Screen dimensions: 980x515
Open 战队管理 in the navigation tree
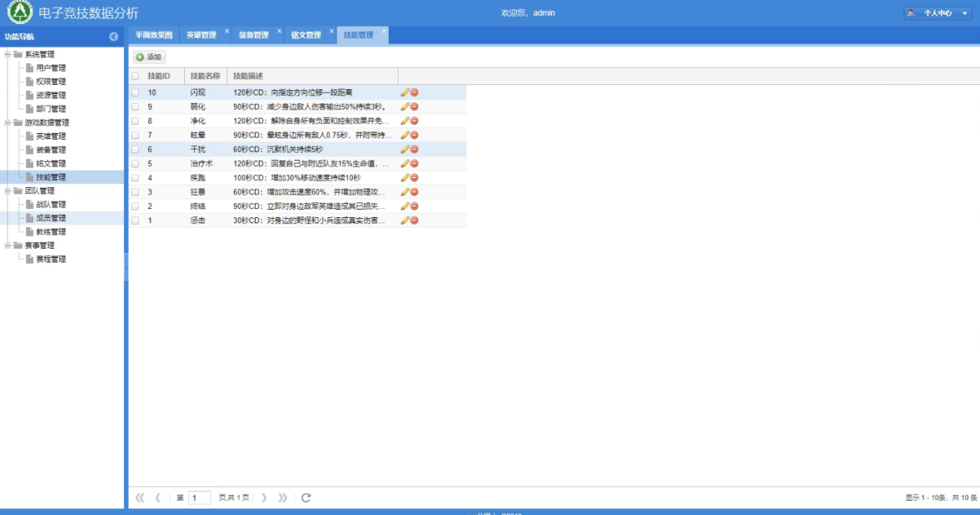click(x=51, y=204)
